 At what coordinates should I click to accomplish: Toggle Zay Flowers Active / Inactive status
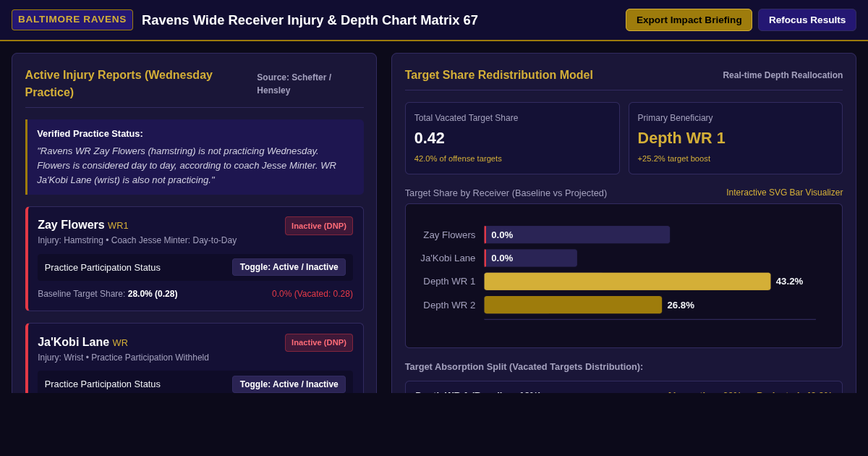289,267
